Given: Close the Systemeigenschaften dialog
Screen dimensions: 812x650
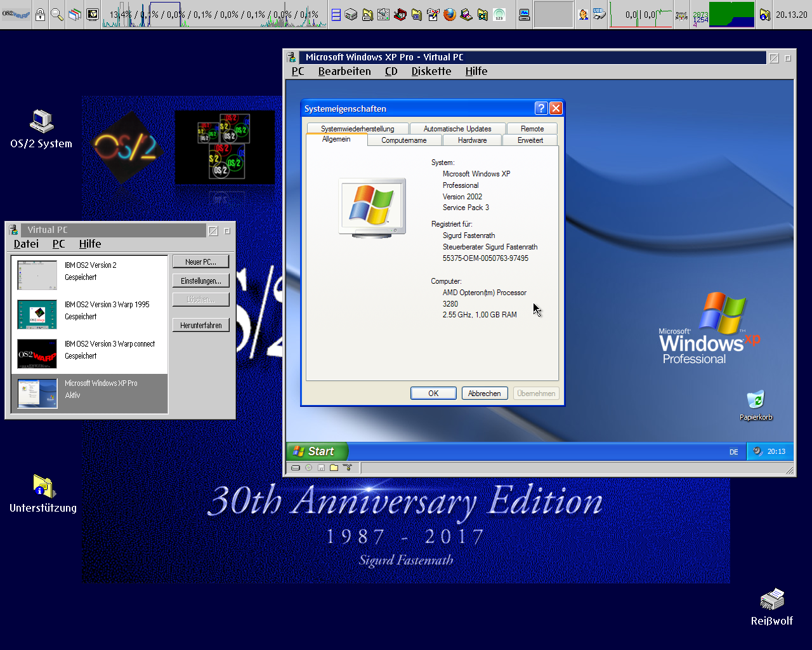Looking at the screenshot, I should pyautogui.click(x=556, y=109).
